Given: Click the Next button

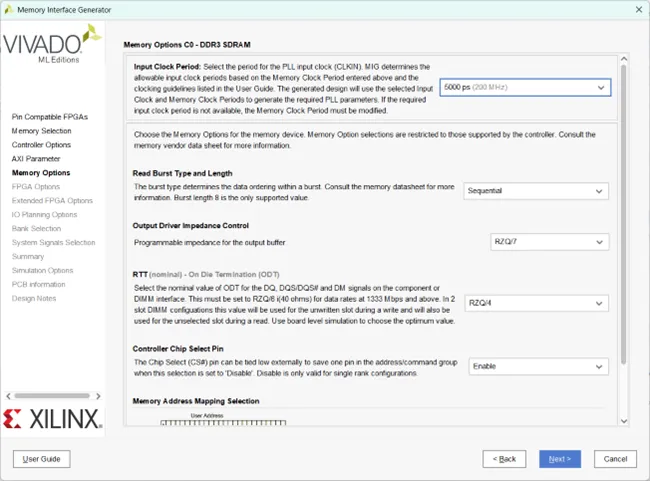Looking at the screenshot, I should click(x=560, y=459).
